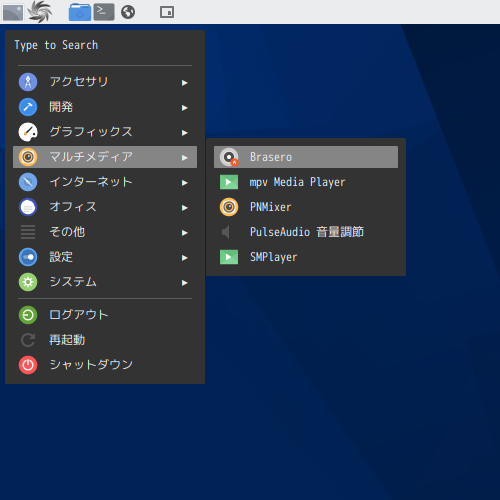Open the アクセサリ category label
The width and height of the screenshot is (500, 500).
pyautogui.click(x=79, y=82)
